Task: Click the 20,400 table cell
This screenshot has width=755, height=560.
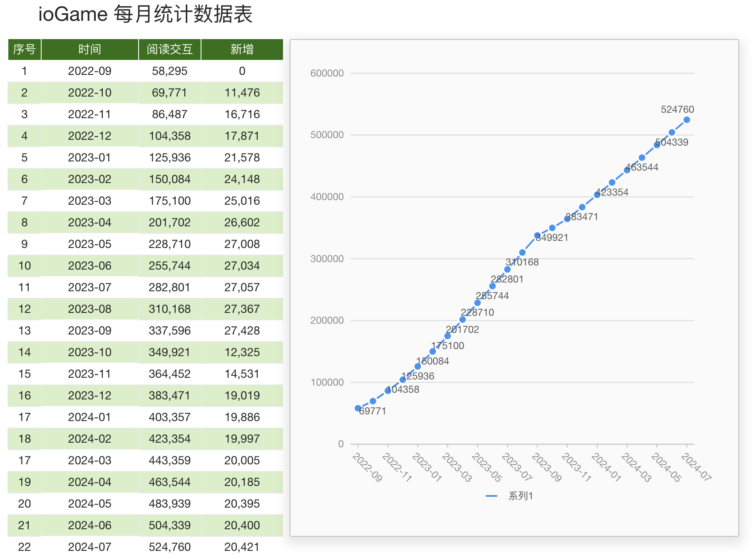Action: point(242,525)
